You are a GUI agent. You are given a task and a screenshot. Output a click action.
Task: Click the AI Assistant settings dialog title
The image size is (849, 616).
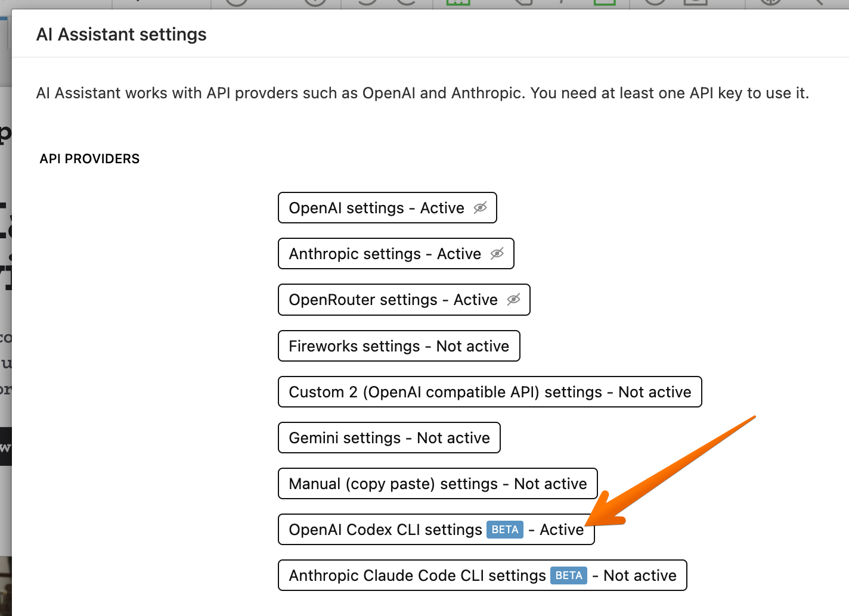tap(121, 35)
